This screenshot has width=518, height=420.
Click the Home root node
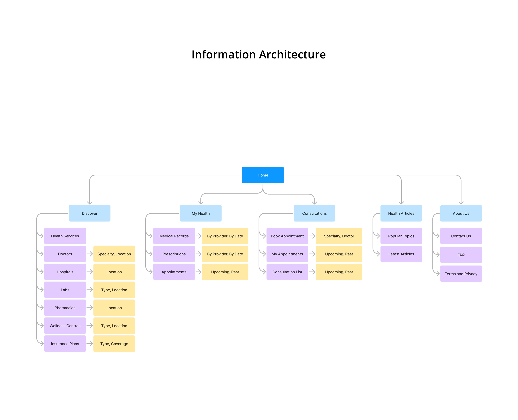[x=263, y=175]
